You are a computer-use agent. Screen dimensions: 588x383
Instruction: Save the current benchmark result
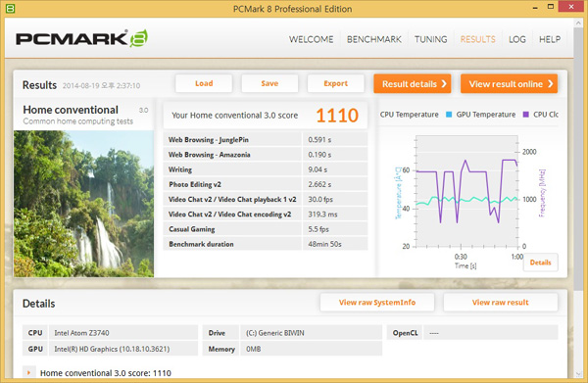click(269, 83)
